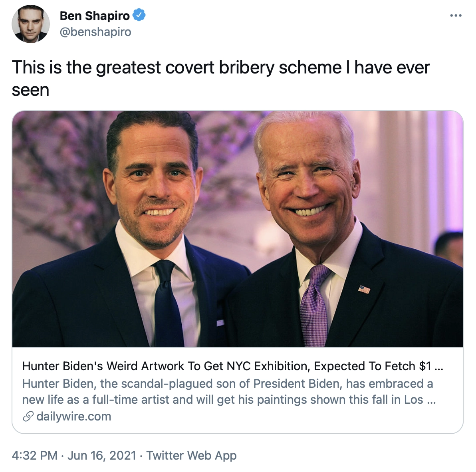
Task: Open the @benshapiro handle link
Action: coord(95,32)
